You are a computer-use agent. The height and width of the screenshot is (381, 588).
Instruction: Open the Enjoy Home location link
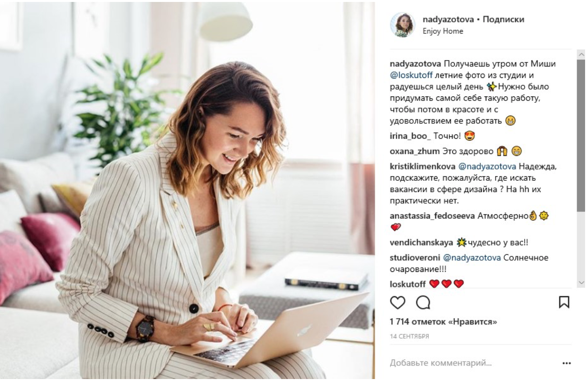(442, 31)
